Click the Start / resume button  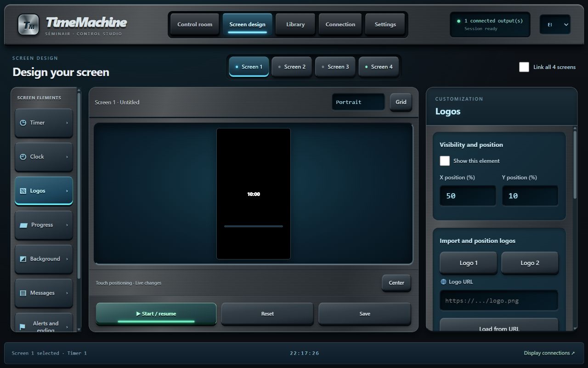pos(156,314)
